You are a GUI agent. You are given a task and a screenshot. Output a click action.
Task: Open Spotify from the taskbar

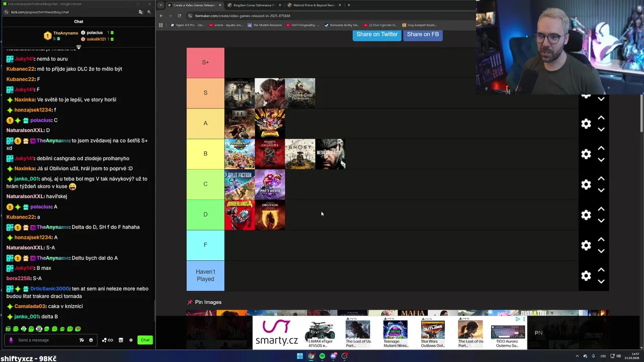click(x=322, y=356)
